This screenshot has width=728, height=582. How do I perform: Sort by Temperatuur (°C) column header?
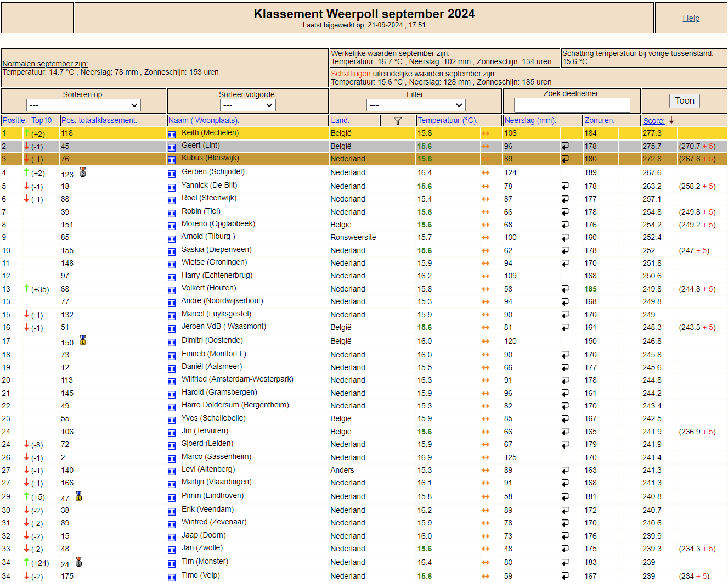[448, 121]
